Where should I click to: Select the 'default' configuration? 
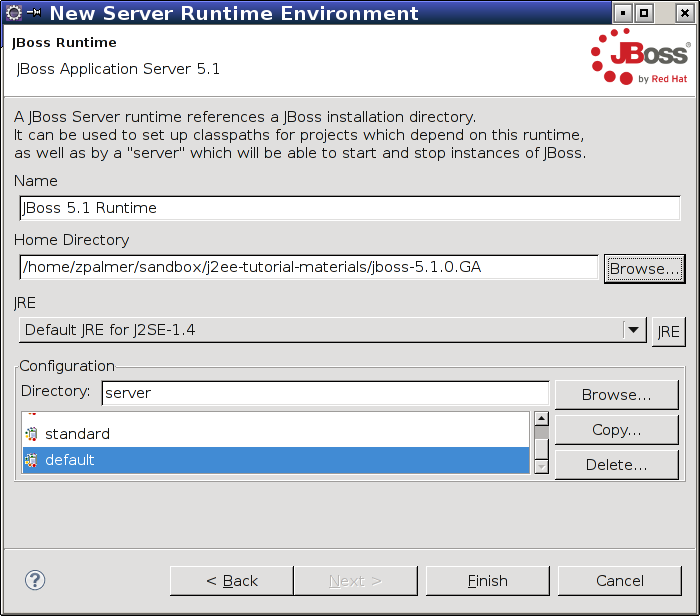click(276, 460)
